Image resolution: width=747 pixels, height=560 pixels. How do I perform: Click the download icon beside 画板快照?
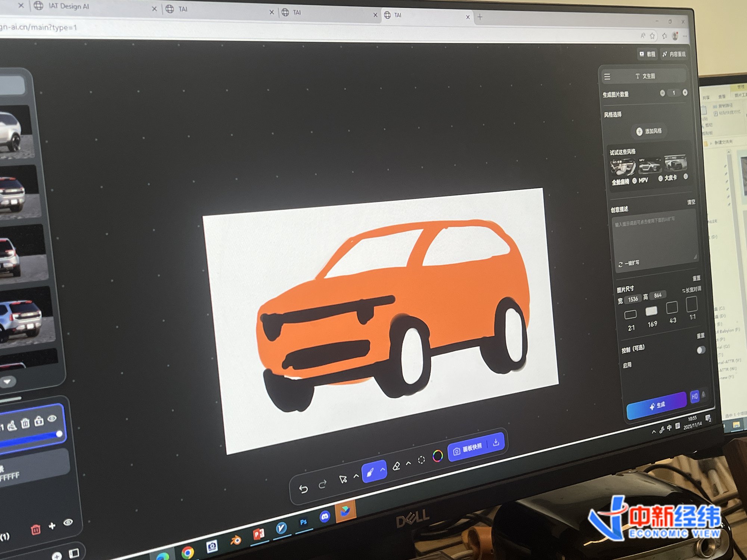[496, 443]
